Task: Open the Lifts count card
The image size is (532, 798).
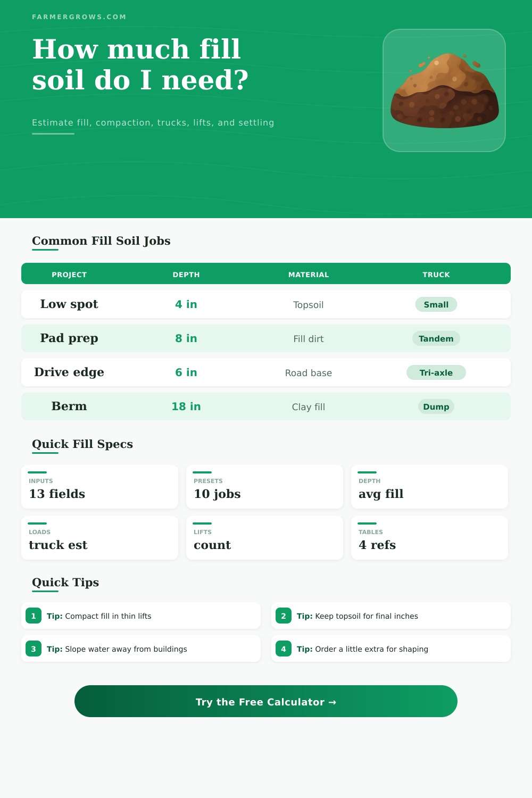Action: click(264, 538)
